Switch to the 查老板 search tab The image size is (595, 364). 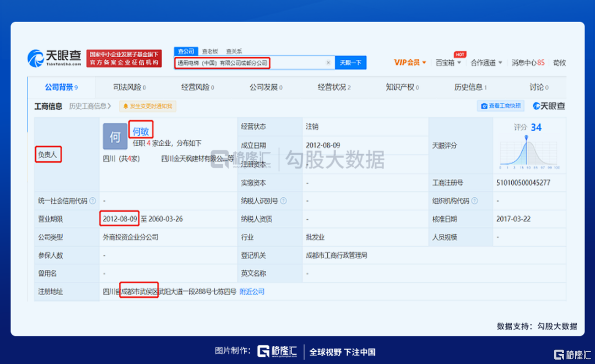coord(210,51)
